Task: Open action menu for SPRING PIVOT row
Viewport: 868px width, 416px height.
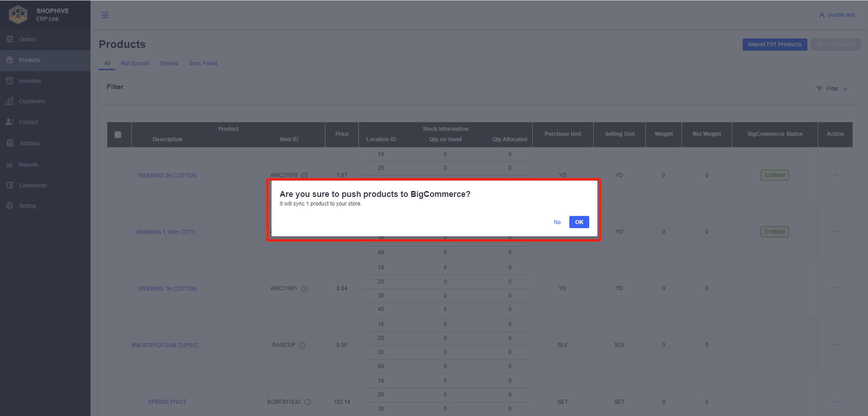Action: click(x=835, y=402)
